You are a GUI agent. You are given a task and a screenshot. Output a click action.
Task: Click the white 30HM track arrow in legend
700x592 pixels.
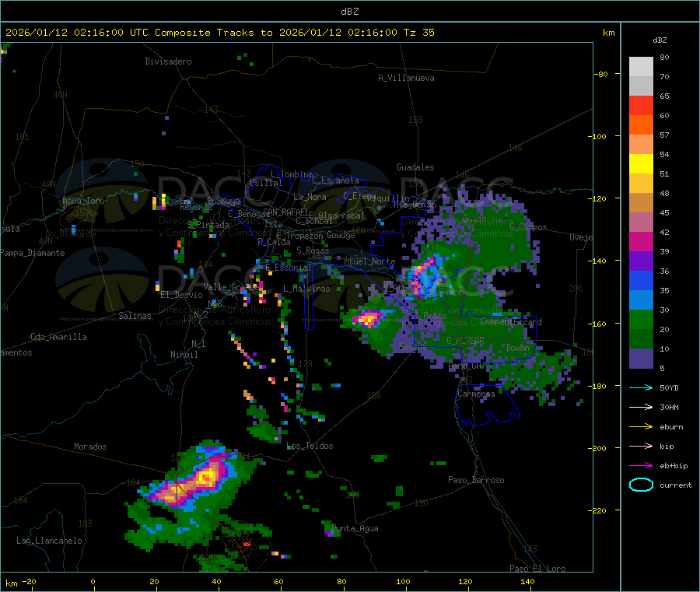tap(641, 407)
